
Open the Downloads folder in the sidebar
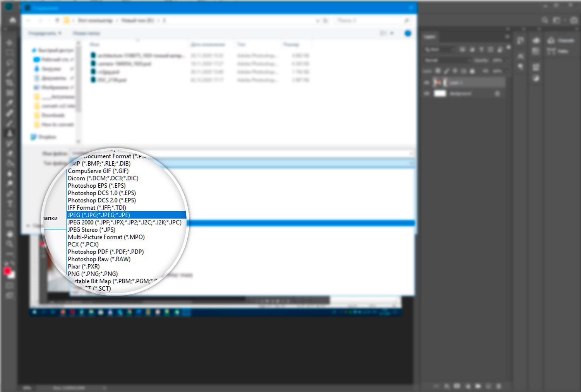54,115
